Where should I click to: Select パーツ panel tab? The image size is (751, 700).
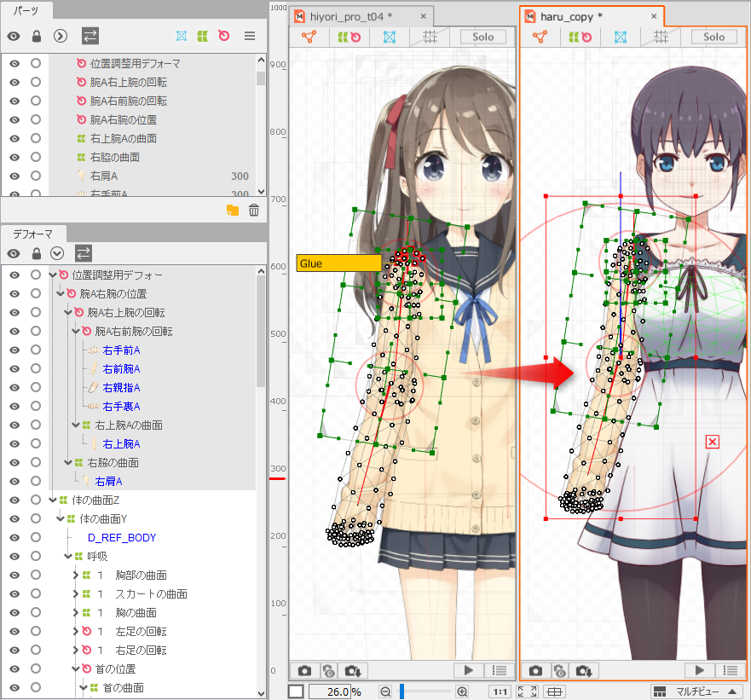pos(26,10)
